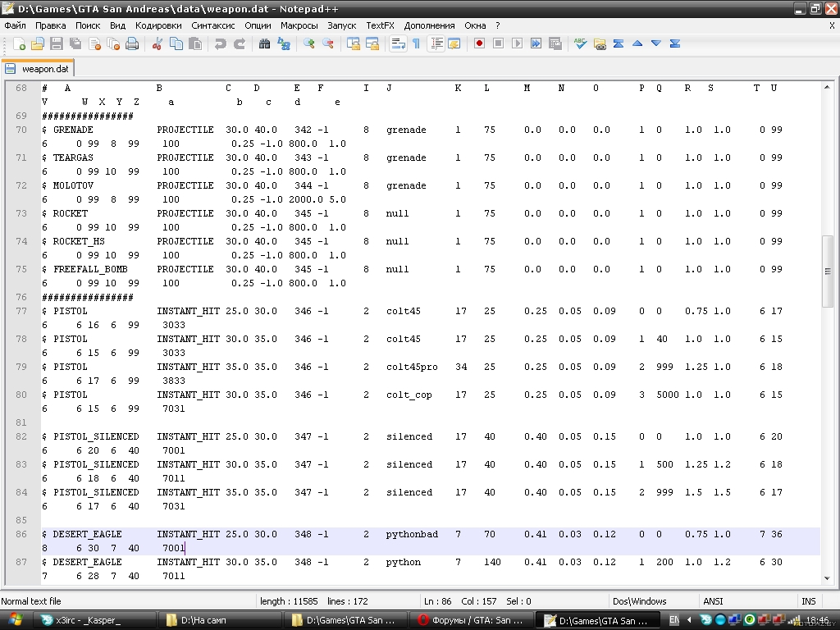Image resolution: width=840 pixels, height=630 pixels.
Task: Close the current document via toolbar icon
Action: pos(95,44)
